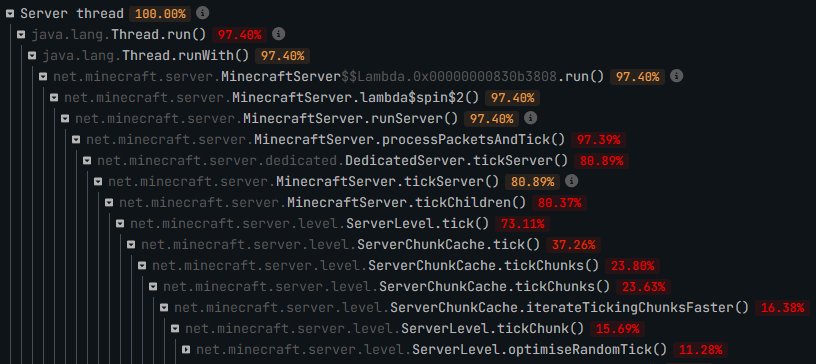Collapse the DedicatedServer.tickServer() node
The width and height of the screenshot is (816, 364).
pyautogui.click(x=87, y=161)
